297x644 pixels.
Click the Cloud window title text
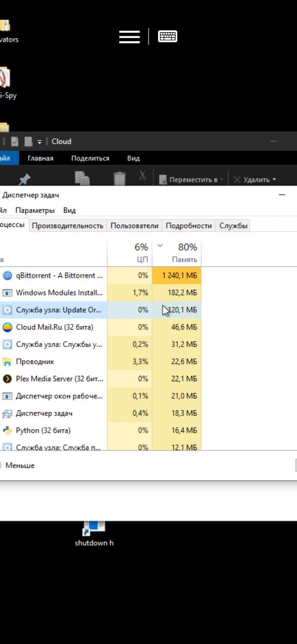(61, 141)
